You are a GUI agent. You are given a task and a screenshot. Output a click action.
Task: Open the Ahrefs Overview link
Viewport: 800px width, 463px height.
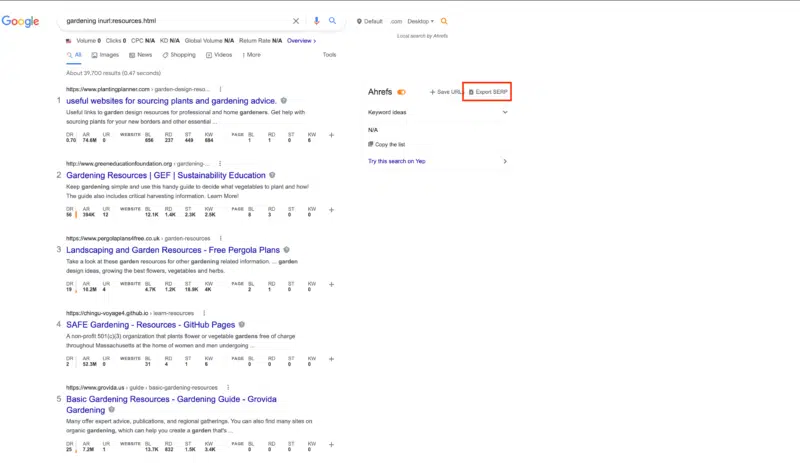coord(302,41)
